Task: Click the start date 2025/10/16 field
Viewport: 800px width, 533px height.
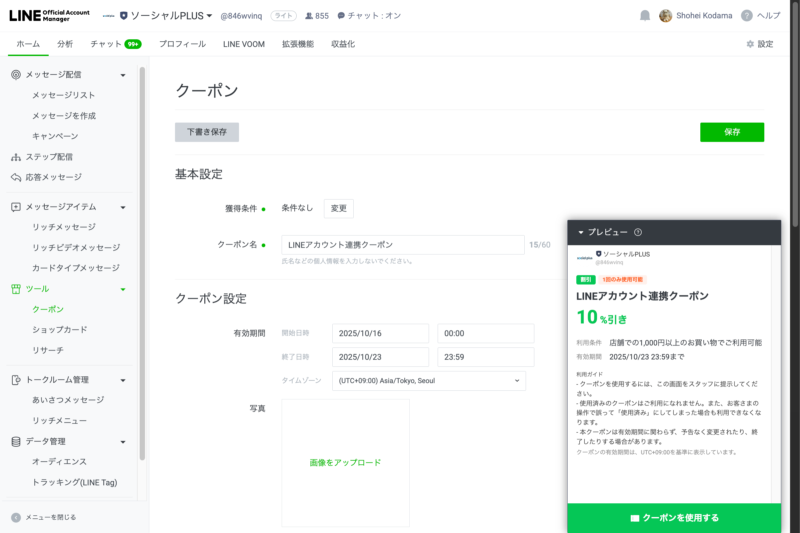Action: click(380, 334)
